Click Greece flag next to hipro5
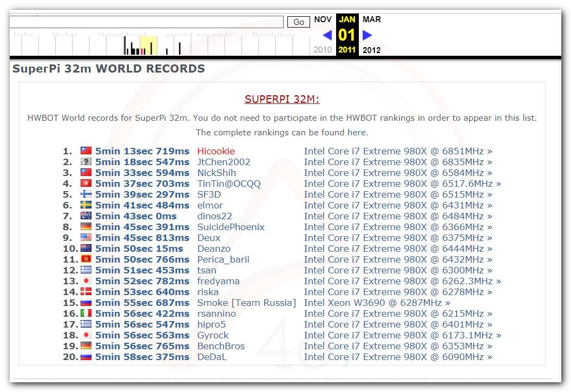 tap(86, 324)
